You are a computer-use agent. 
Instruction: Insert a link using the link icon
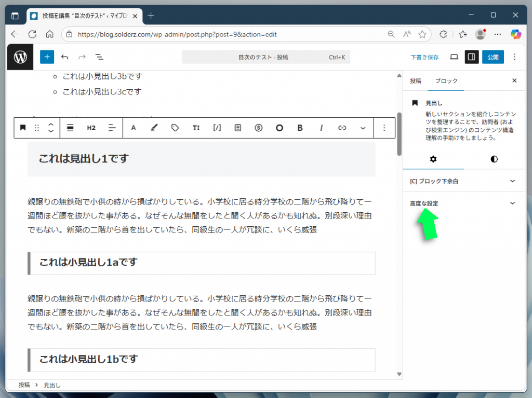tap(342, 128)
